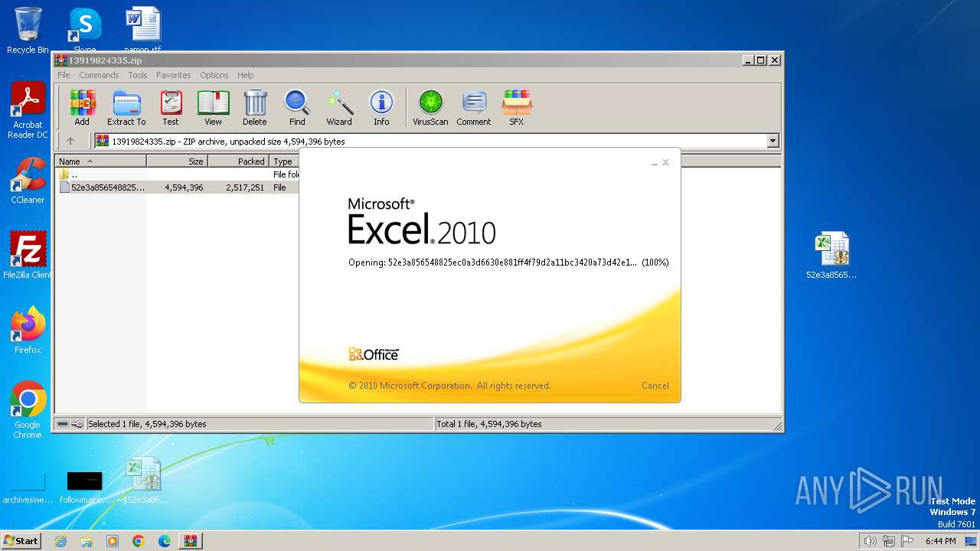Viewport: 980px width, 551px height.
Task: Click the archive path address field
Action: 436,141
